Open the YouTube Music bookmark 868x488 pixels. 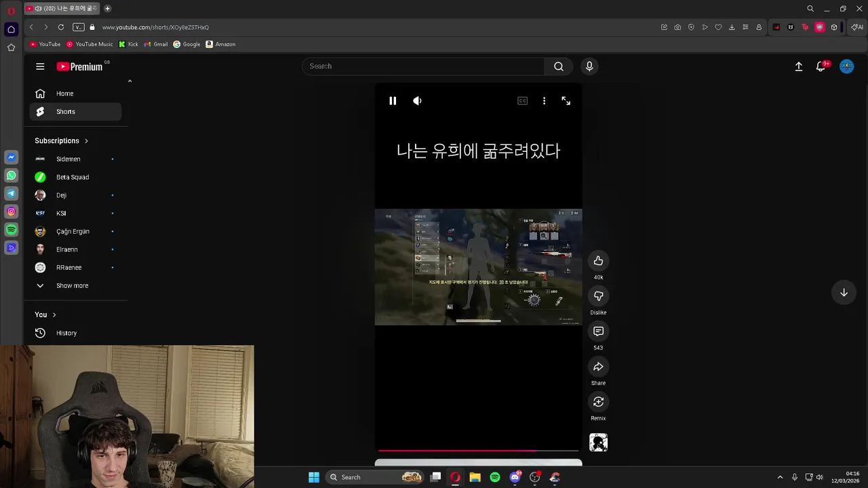click(x=90, y=44)
